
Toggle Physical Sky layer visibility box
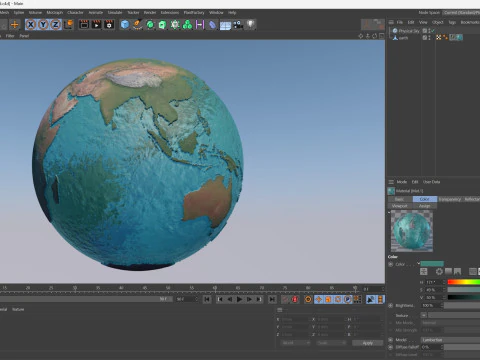pyautogui.click(x=425, y=31)
